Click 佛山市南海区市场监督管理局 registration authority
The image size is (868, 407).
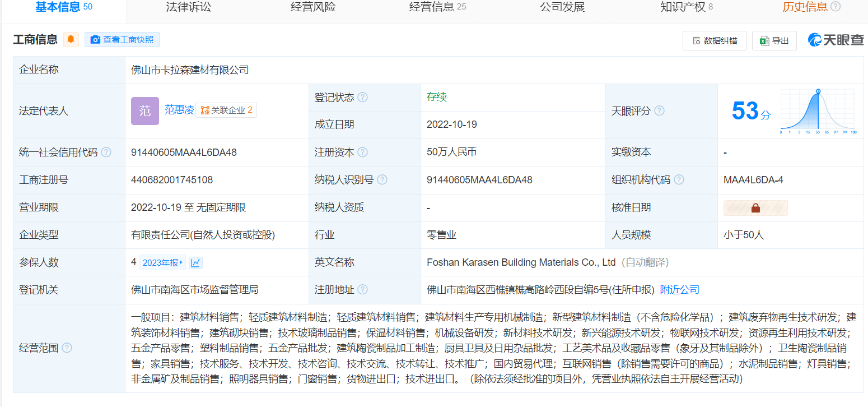coord(195,290)
